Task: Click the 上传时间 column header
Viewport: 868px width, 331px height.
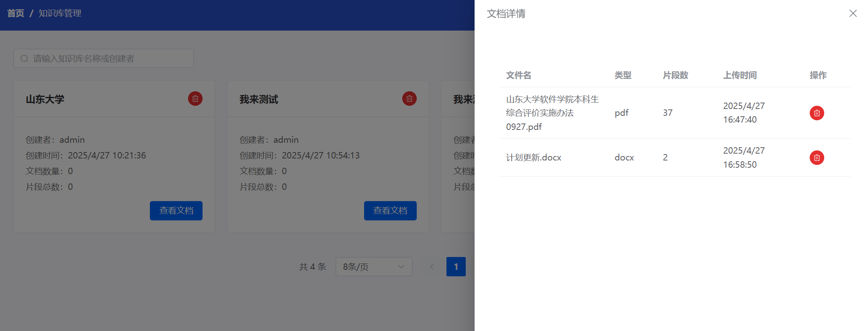Action: click(x=740, y=75)
